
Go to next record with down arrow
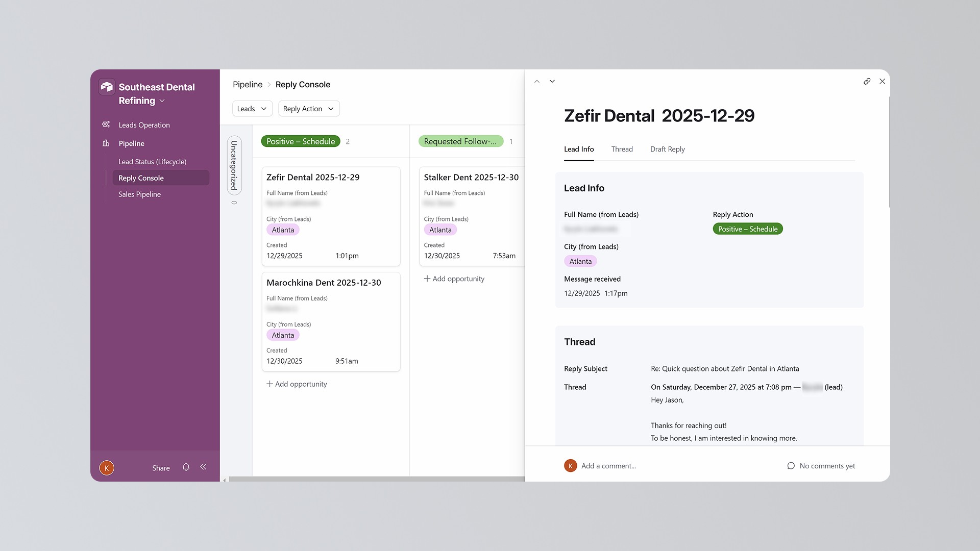pyautogui.click(x=552, y=81)
